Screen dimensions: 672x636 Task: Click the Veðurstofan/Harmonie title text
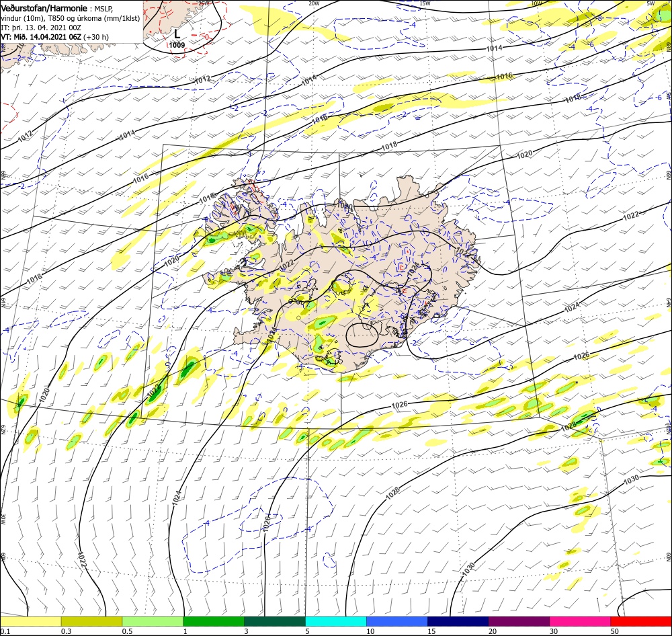click(x=44, y=8)
